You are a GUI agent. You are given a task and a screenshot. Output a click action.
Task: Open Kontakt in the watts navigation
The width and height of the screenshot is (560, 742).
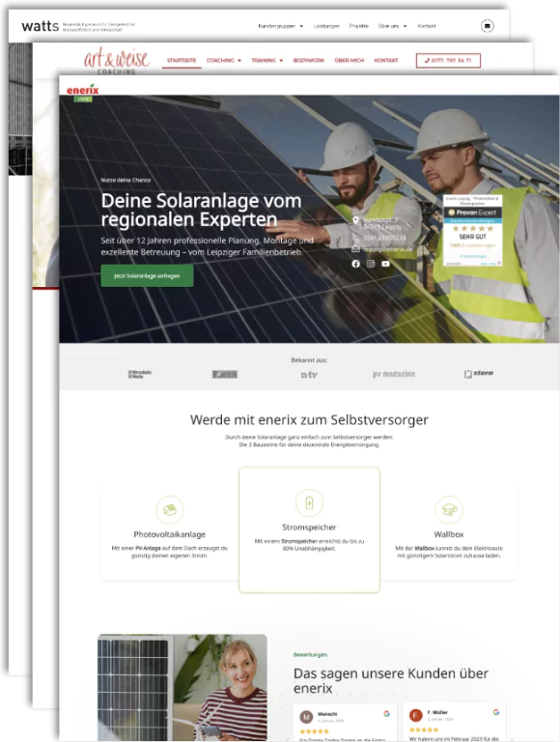[426, 26]
